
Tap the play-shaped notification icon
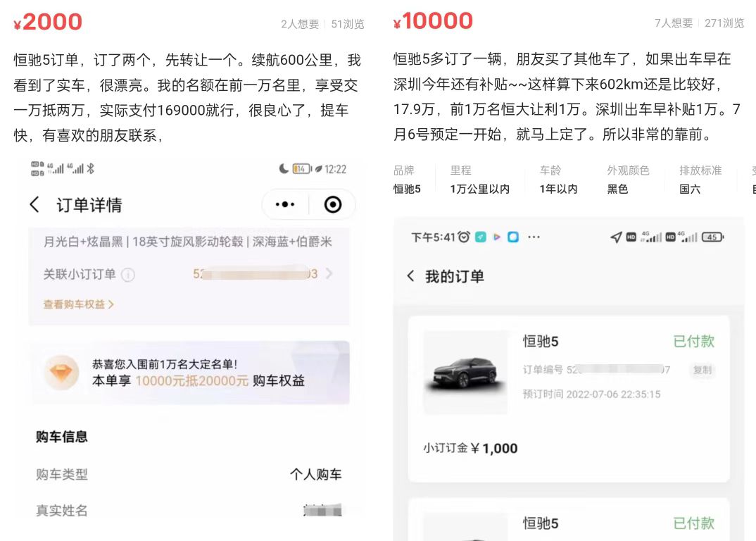pyautogui.click(x=496, y=237)
